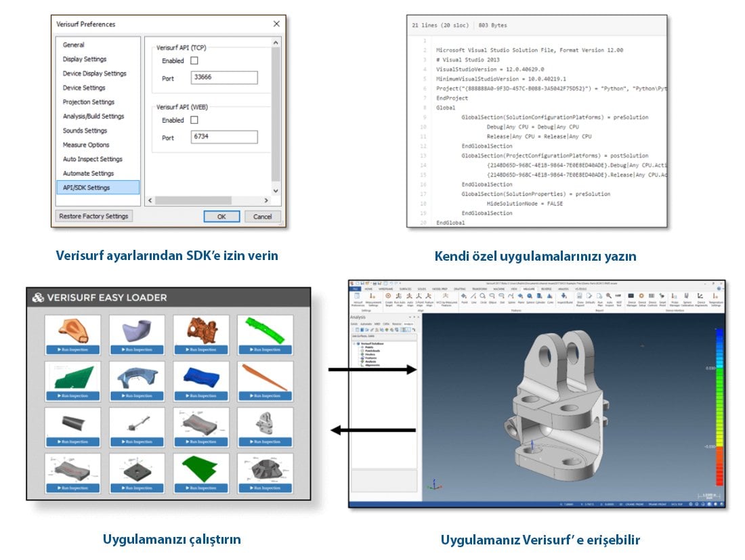
Task: Confirm preferences with the OK button
Action: [221, 217]
